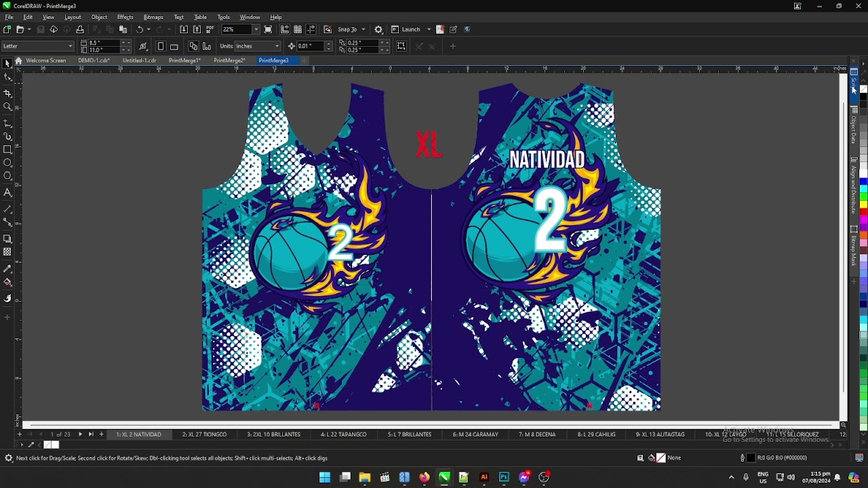
Task: Click the New document icon
Action: click(x=7, y=29)
